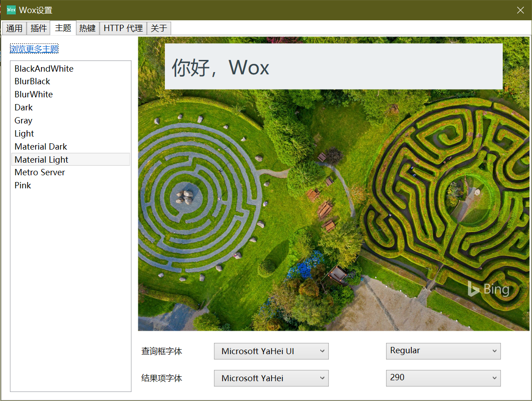Choose the BlurWhite theme
This screenshot has width=532, height=401.
[71, 94]
